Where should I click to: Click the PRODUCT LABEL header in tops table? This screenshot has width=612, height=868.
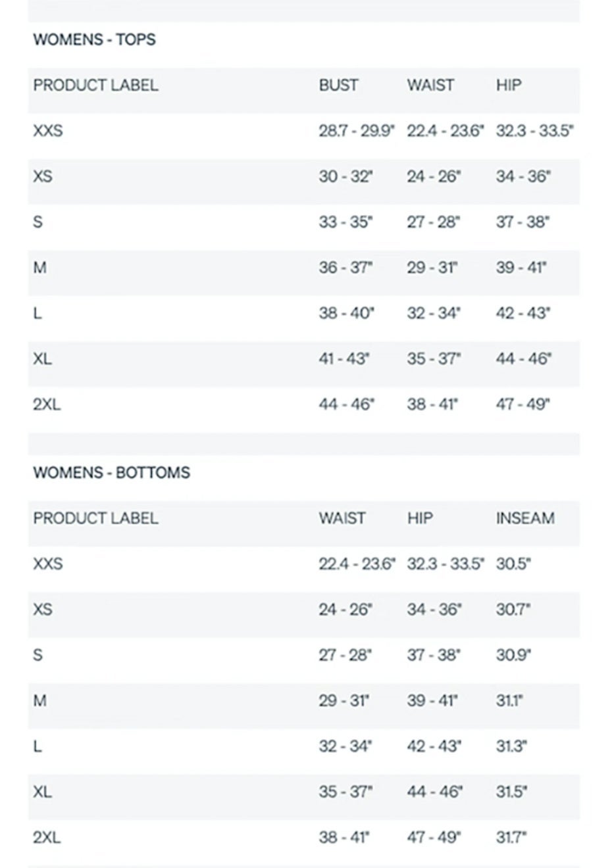point(95,85)
